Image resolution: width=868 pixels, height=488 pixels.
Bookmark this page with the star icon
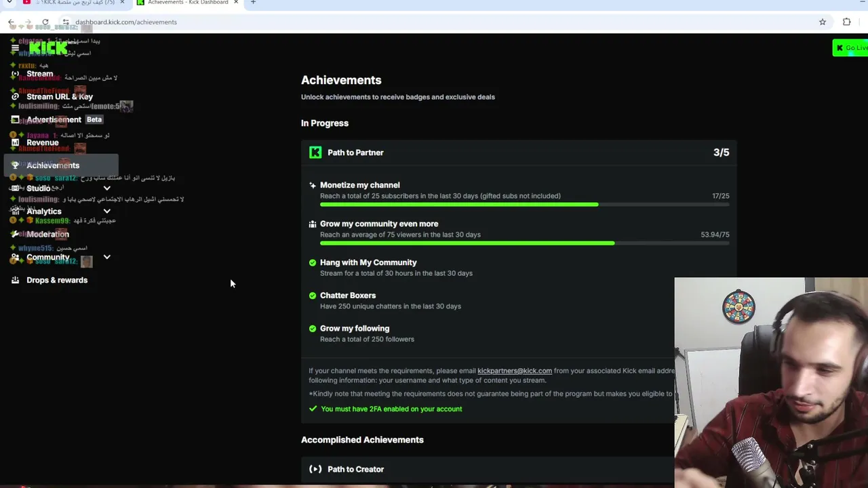(823, 22)
